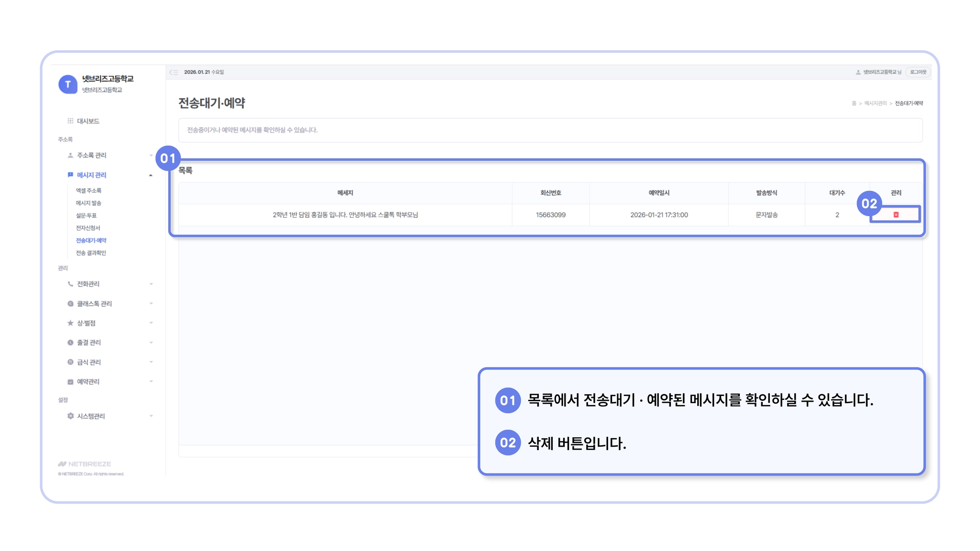
Task: Click the reserved message row text
Action: [345, 215]
